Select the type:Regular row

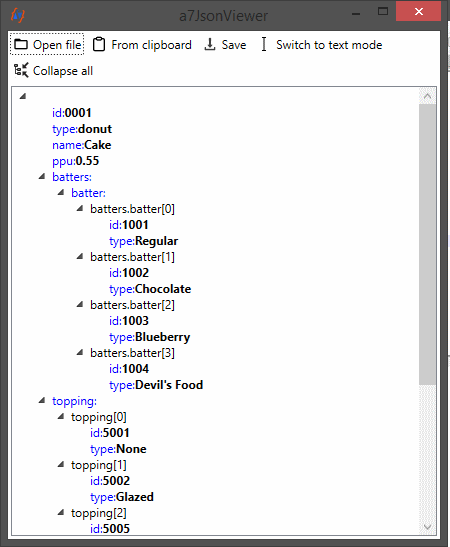pos(144,241)
